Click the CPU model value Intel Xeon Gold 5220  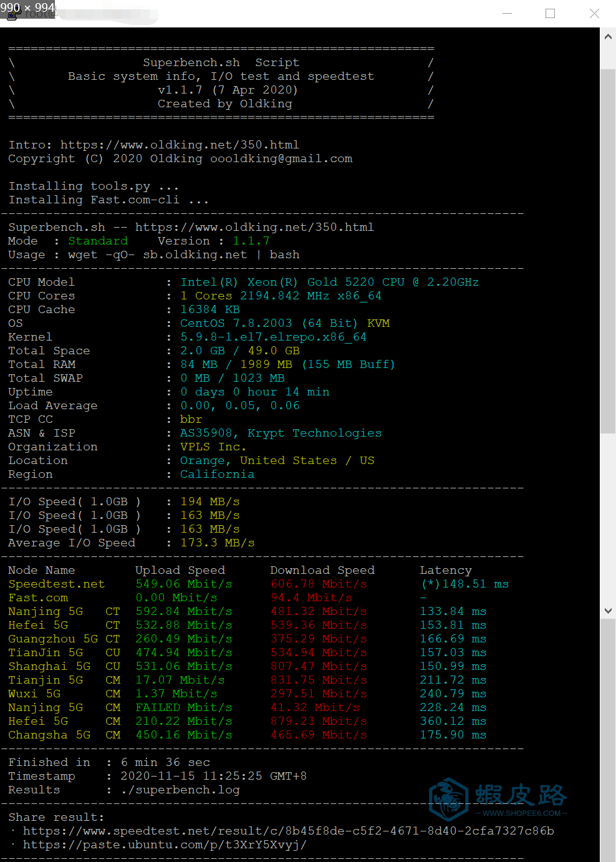coord(330,282)
